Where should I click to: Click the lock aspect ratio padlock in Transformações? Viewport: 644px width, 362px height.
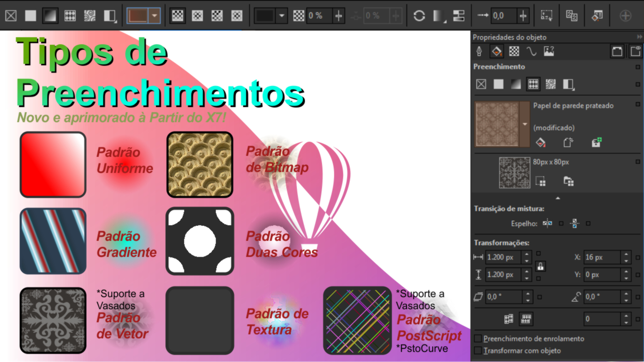(541, 266)
